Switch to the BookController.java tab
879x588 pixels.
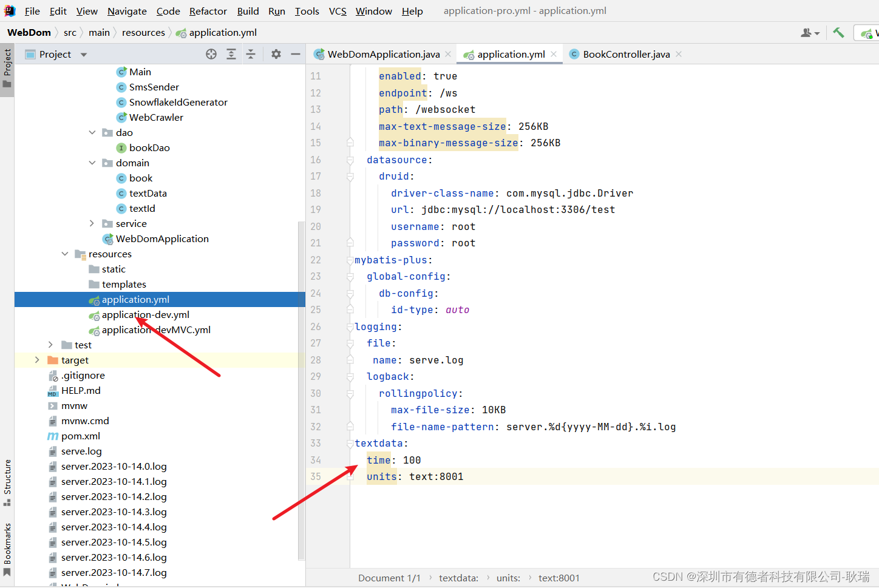point(626,54)
